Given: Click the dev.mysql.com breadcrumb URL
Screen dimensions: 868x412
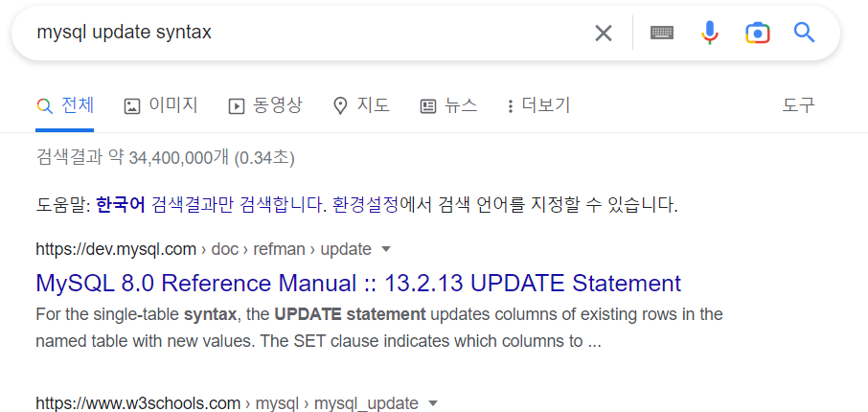Looking at the screenshot, I should coord(203,250).
